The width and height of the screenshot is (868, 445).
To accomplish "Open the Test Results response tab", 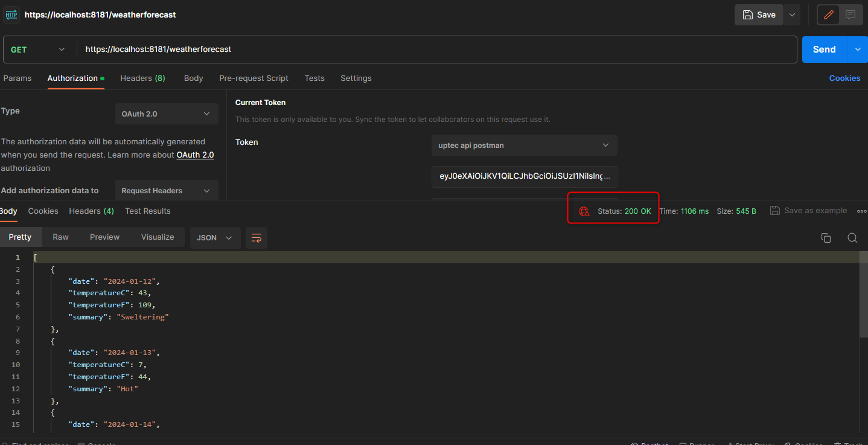I will tap(148, 211).
